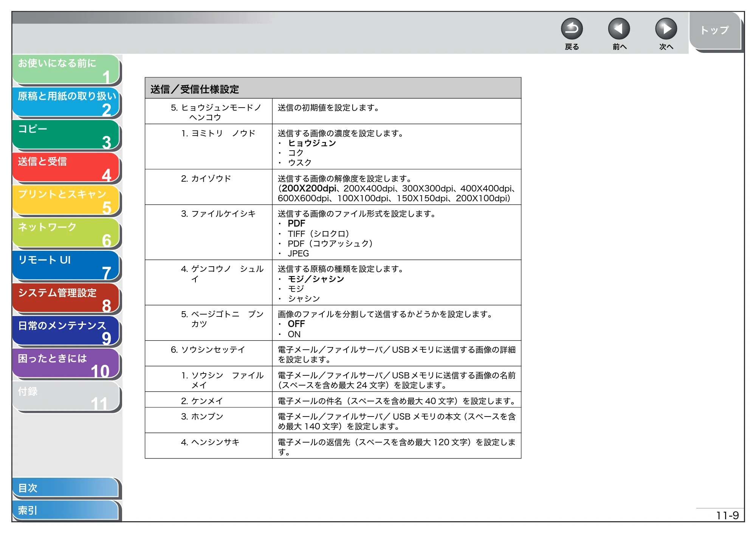Open chapter 1 お使いになる前に
The image size is (756, 534).
pos(66,69)
